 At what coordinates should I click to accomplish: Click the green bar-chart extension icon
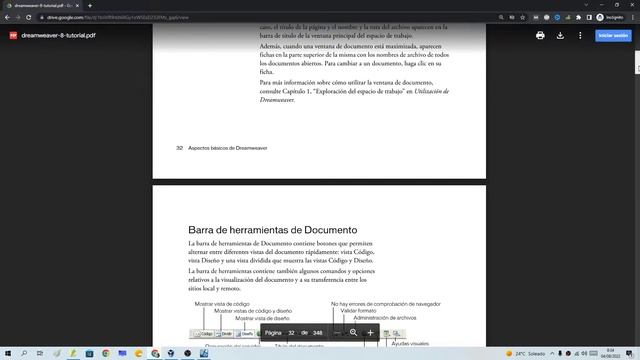click(568, 18)
